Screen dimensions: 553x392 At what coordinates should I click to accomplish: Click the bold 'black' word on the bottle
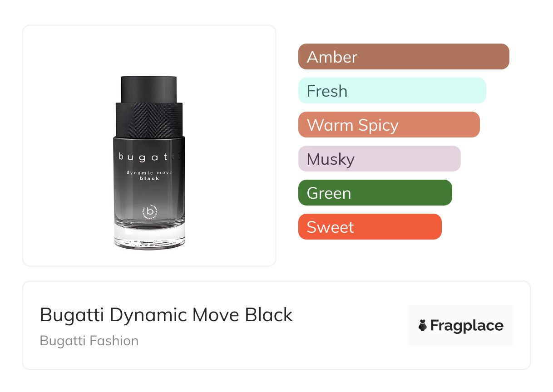[149, 178]
